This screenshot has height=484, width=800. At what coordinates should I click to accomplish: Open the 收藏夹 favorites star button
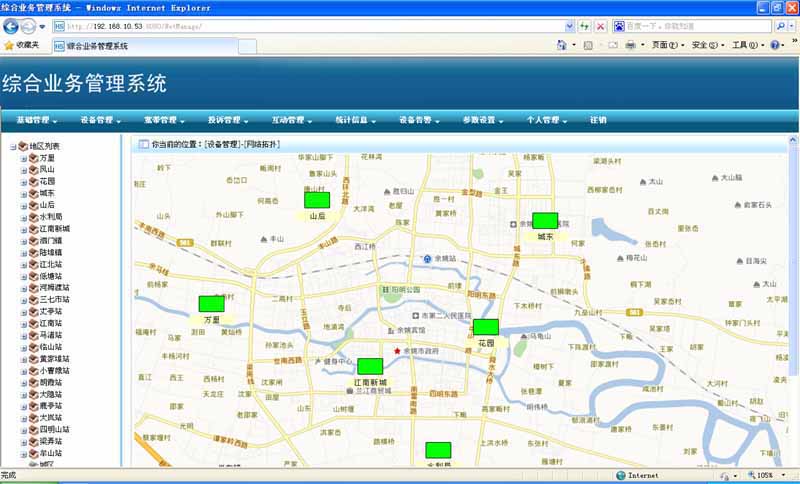coord(22,45)
